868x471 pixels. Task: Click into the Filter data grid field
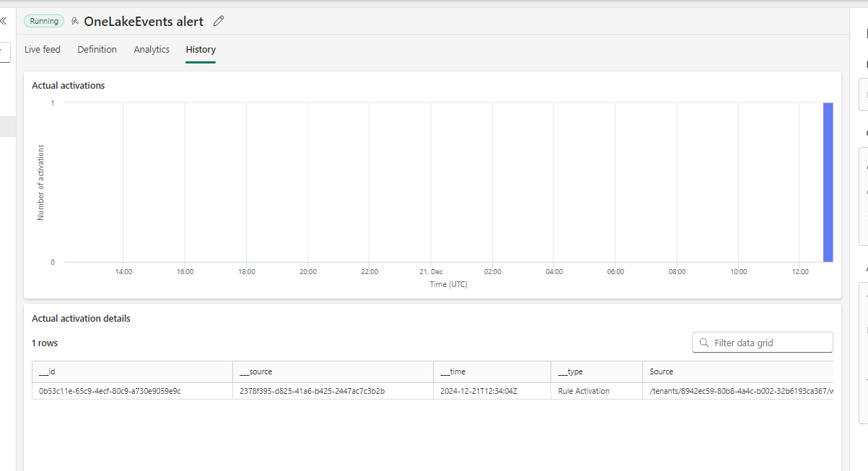click(763, 343)
